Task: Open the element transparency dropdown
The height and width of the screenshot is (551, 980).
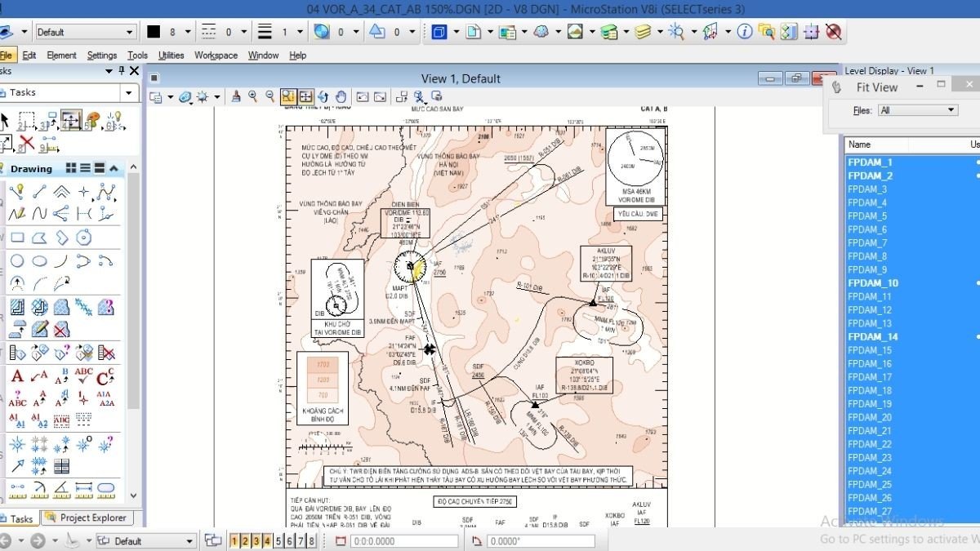Action: [356, 32]
